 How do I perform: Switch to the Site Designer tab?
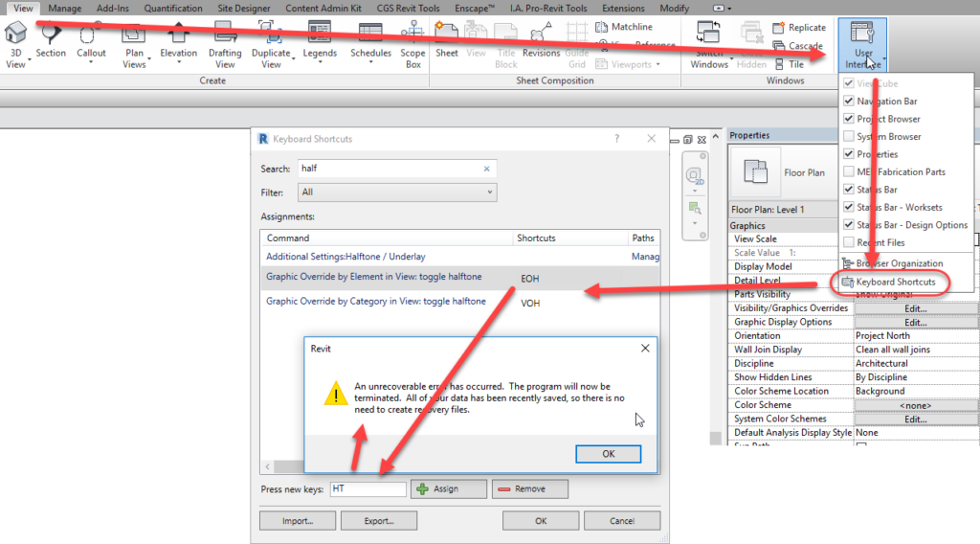[244, 8]
